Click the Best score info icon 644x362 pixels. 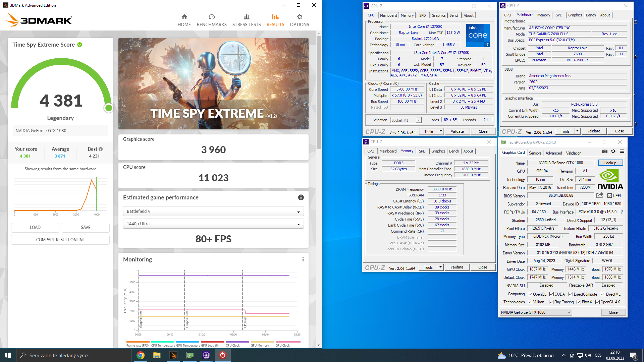101,149
